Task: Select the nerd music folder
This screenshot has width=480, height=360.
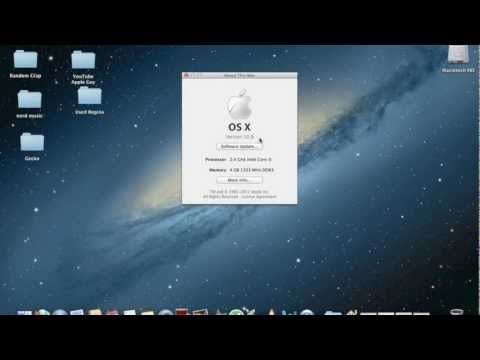Action: pyautogui.click(x=29, y=100)
